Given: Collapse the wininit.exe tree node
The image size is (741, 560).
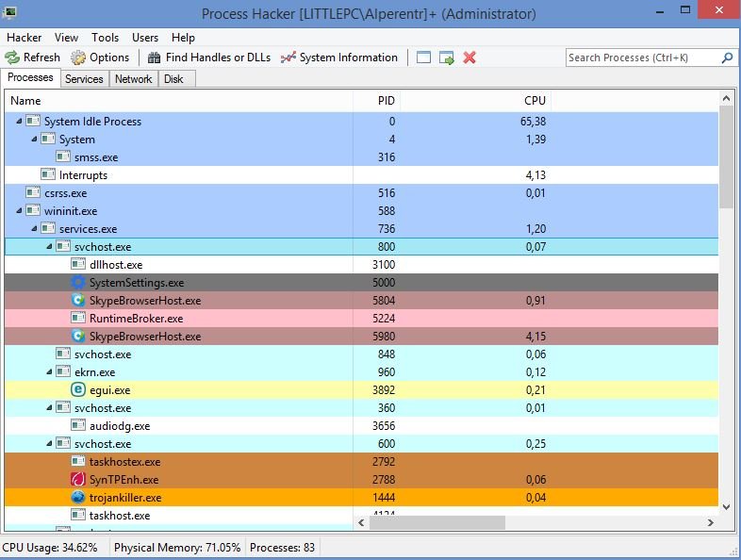Looking at the screenshot, I should [19, 211].
